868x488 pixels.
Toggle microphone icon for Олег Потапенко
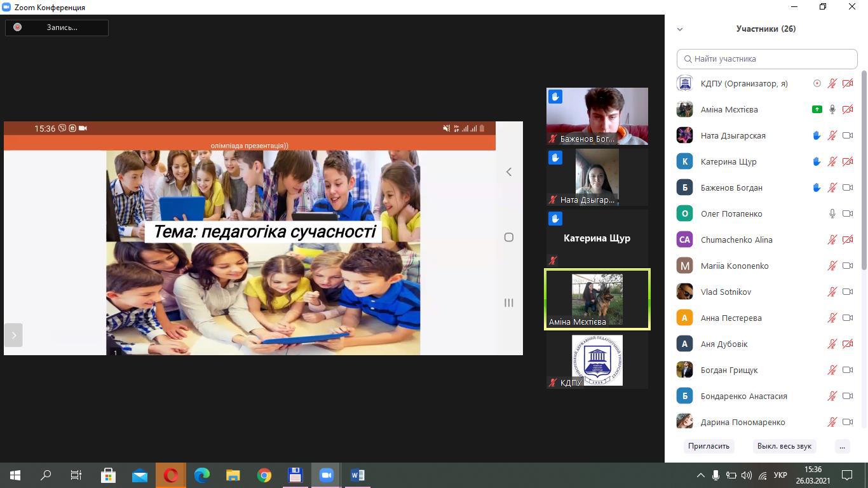(832, 213)
